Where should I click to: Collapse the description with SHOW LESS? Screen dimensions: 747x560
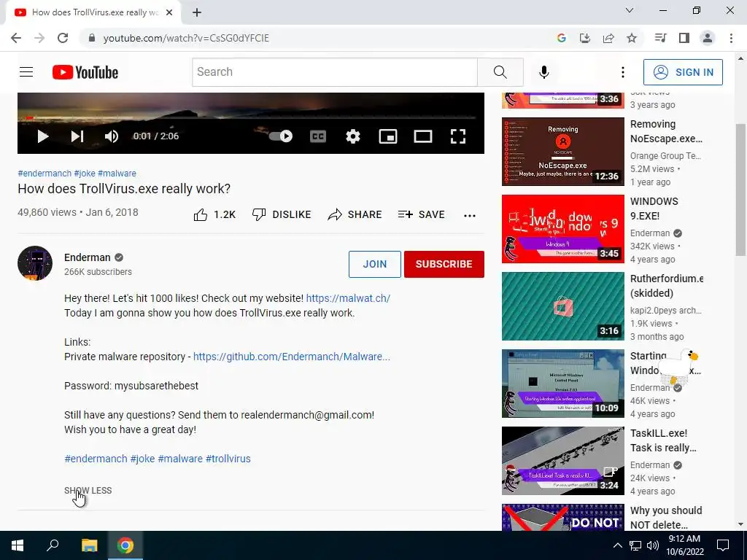click(x=88, y=491)
